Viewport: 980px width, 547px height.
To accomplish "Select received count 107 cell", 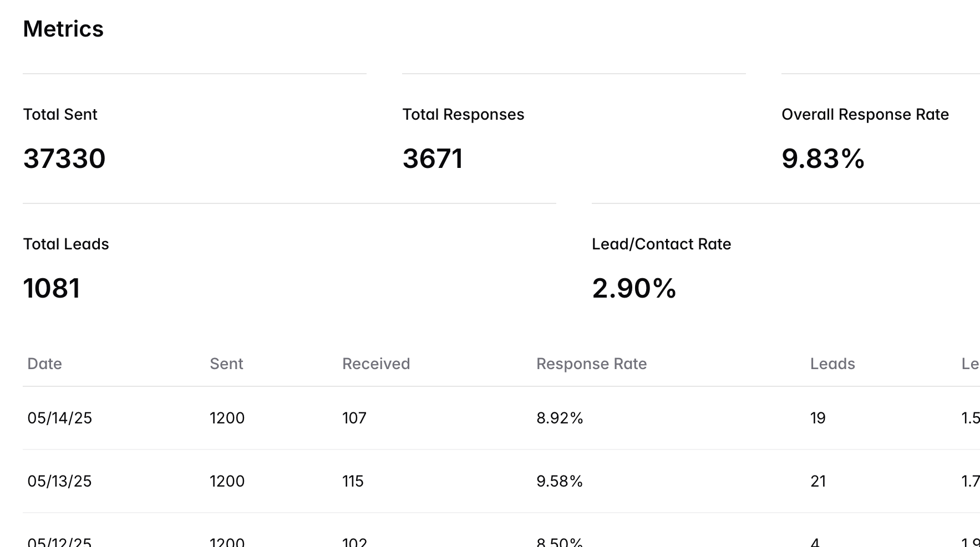I will pyautogui.click(x=354, y=418).
